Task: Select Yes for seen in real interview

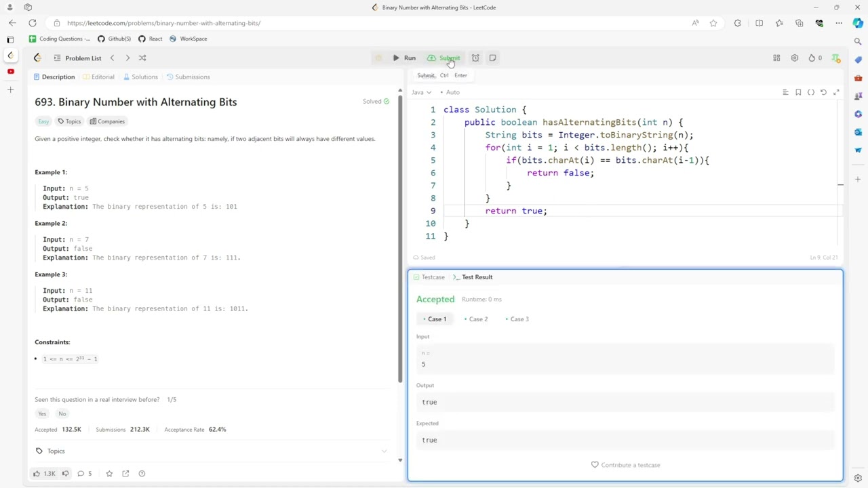Action: 42,413
